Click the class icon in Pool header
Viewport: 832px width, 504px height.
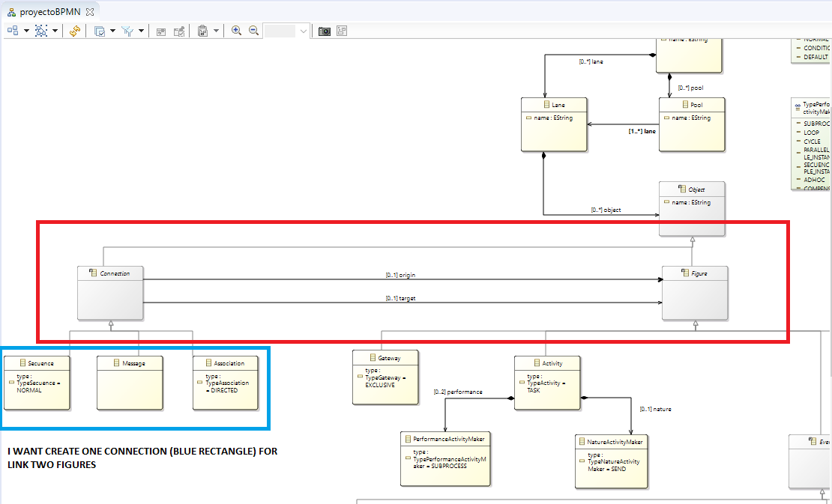686,105
